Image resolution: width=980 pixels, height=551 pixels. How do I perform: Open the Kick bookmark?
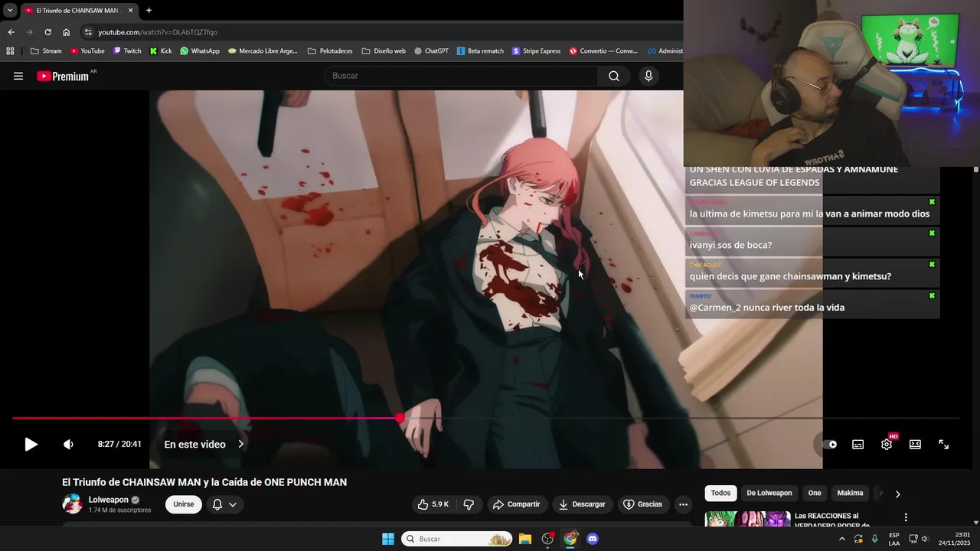(x=161, y=51)
